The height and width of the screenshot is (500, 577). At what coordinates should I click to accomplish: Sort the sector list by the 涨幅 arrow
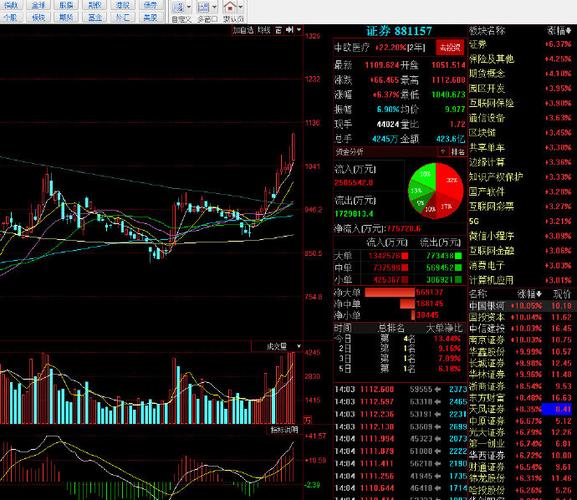tap(569, 31)
